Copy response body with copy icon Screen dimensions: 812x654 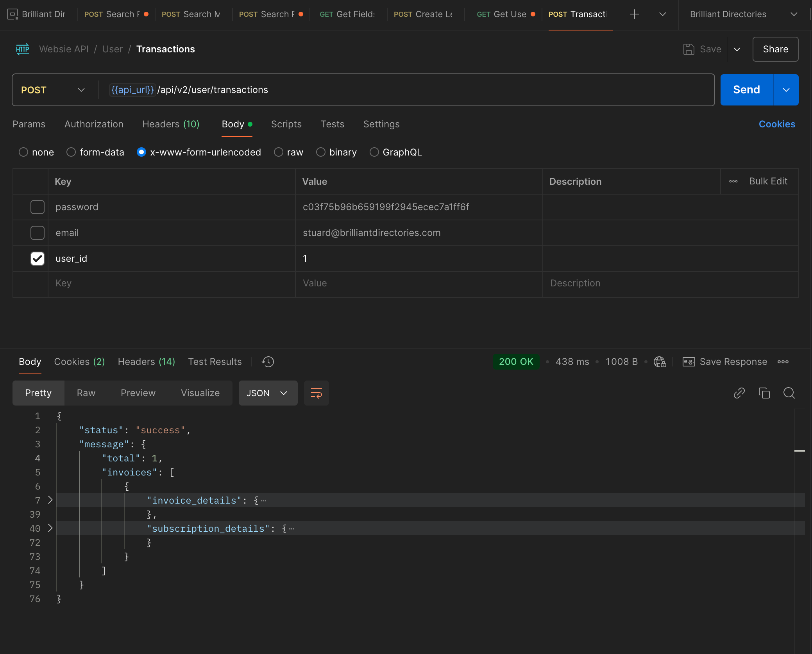[x=764, y=393]
